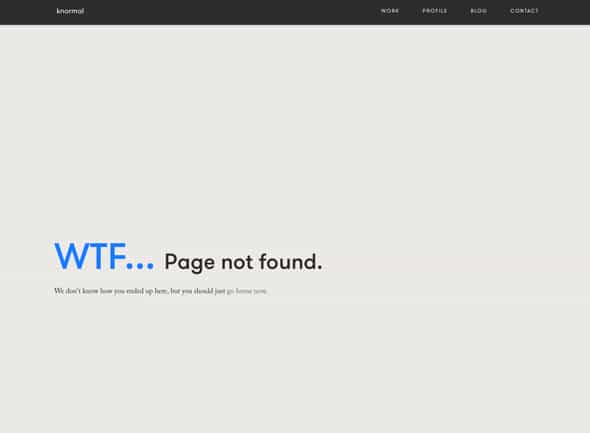Image resolution: width=590 pixels, height=433 pixels.
Task: Click the word 'found.' in the headline
Action: coord(290,261)
